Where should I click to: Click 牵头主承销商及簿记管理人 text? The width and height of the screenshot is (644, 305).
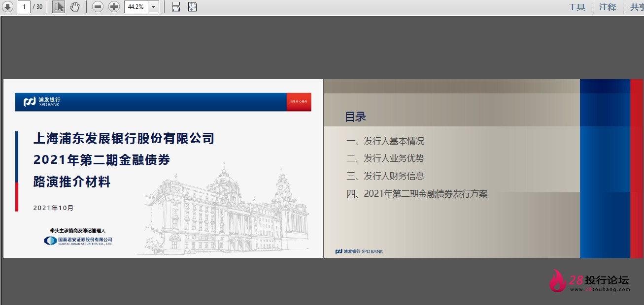click(x=78, y=230)
